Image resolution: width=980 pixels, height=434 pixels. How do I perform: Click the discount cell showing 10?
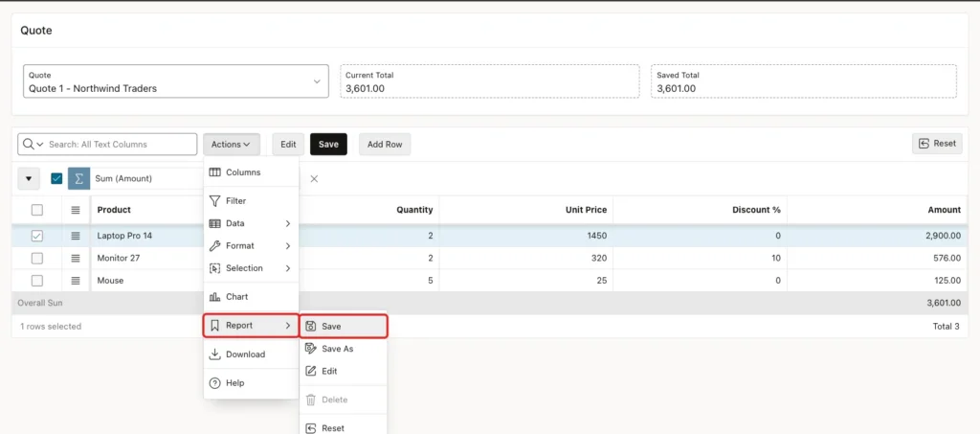700,259
